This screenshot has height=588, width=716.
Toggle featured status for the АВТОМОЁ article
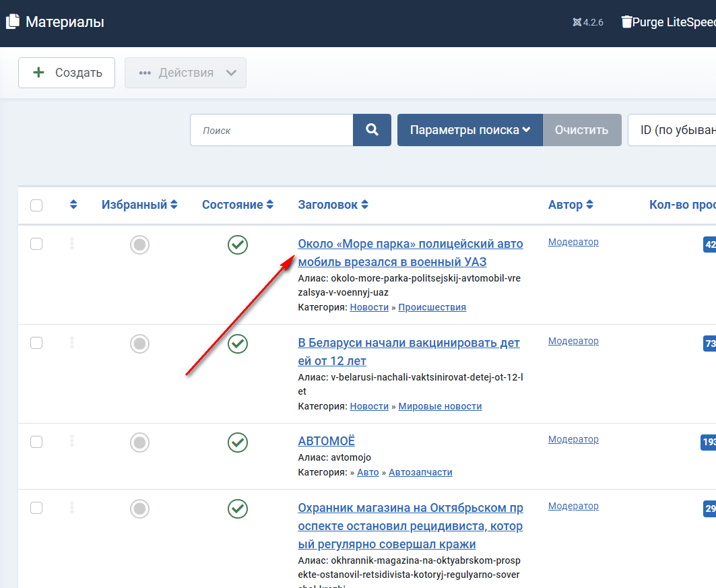(139, 443)
